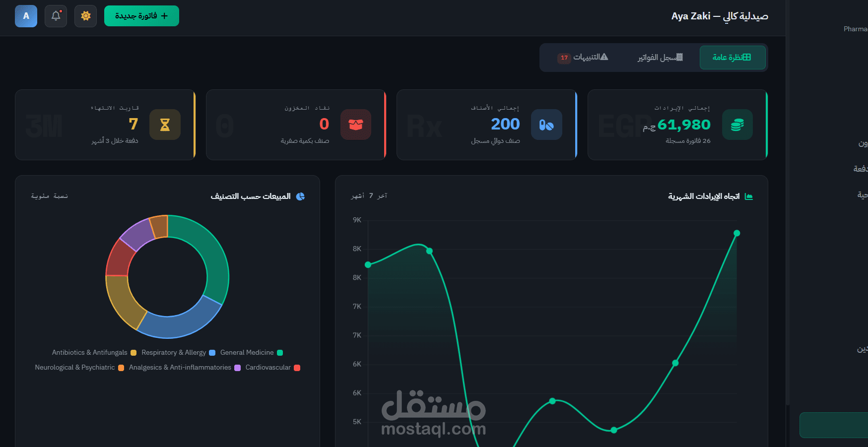The width and height of the screenshot is (868, 447).
Task: Open the user avatar 'A' menu
Action: (26, 16)
